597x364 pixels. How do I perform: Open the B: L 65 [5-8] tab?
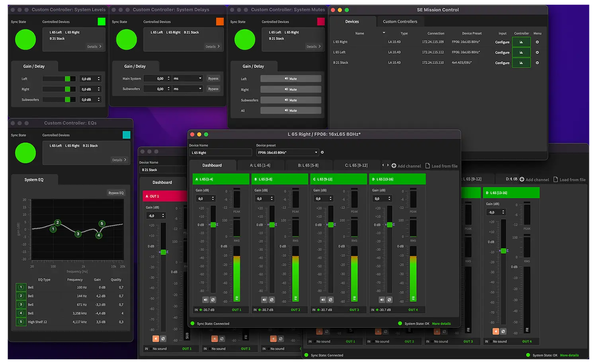click(x=308, y=165)
